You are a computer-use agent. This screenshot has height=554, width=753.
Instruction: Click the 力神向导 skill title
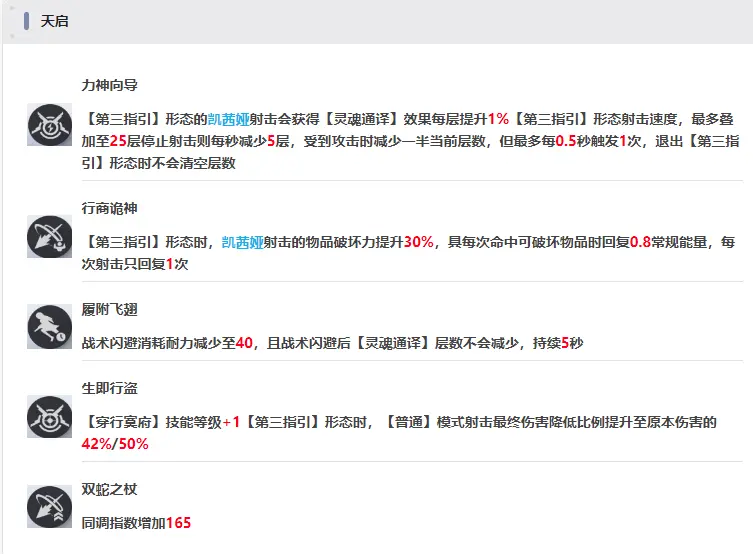109,86
